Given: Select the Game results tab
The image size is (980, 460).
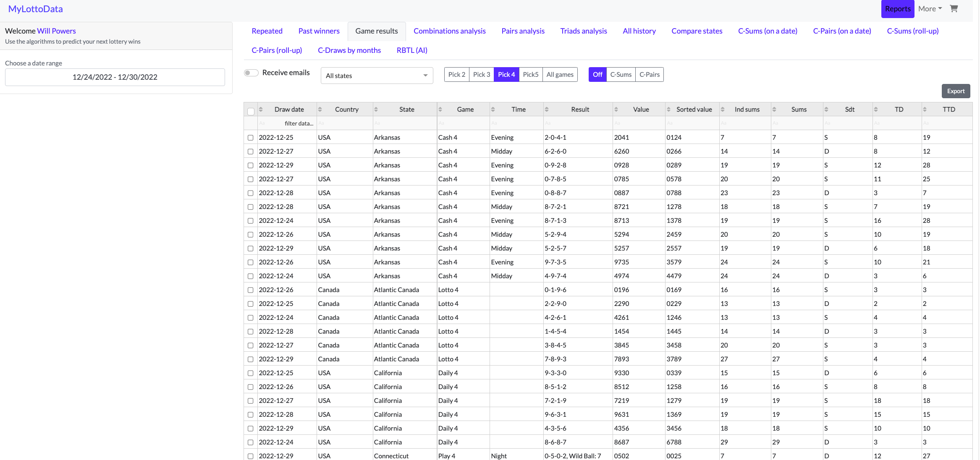Looking at the screenshot, I should 377,31.
